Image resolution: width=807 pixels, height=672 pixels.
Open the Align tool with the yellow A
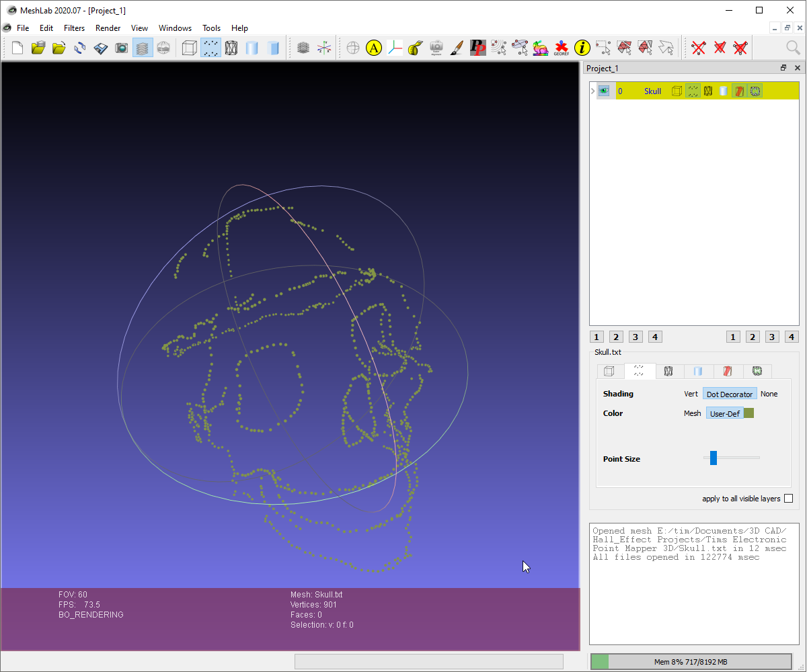[373, 48]
